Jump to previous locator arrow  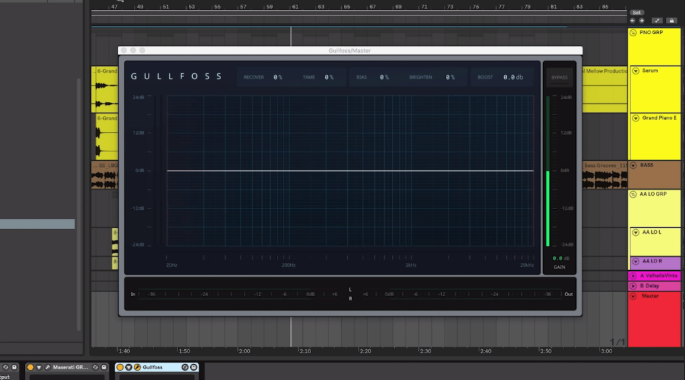pos(633,21)
